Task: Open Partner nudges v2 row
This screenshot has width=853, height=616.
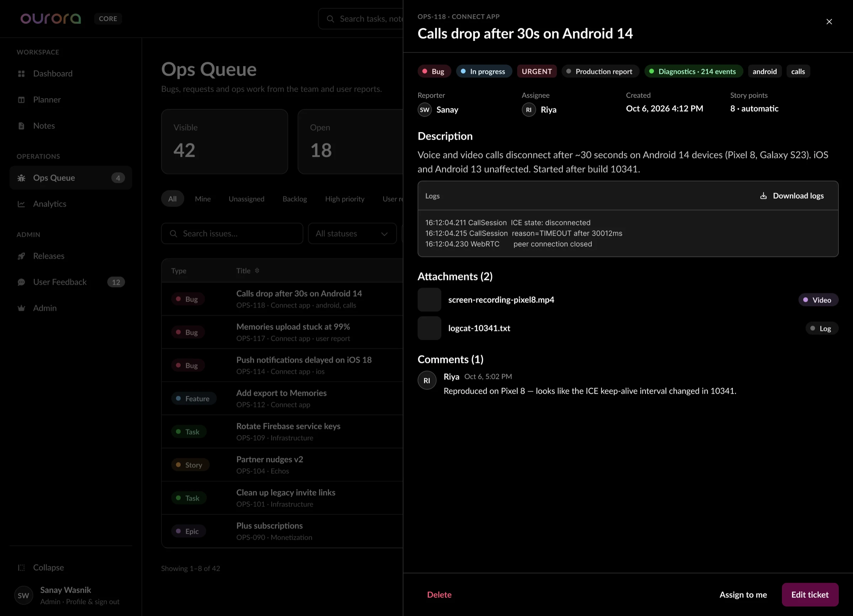Action: [x=282, y=465]
